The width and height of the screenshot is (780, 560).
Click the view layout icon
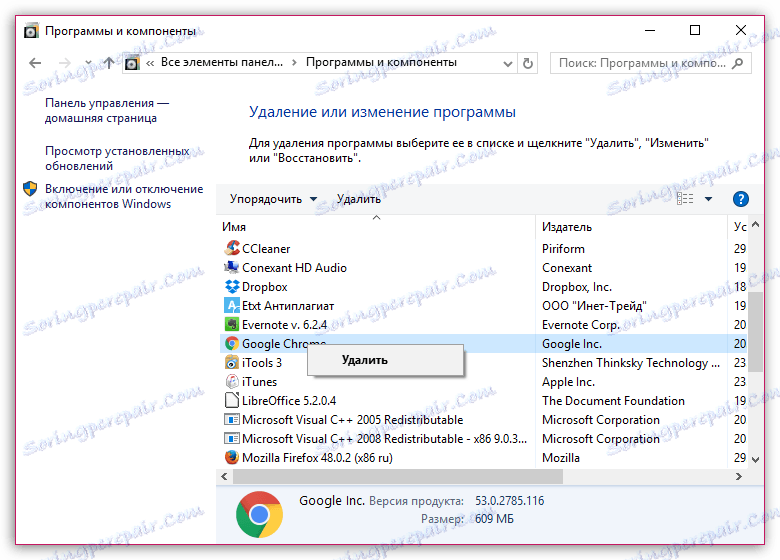685,199
